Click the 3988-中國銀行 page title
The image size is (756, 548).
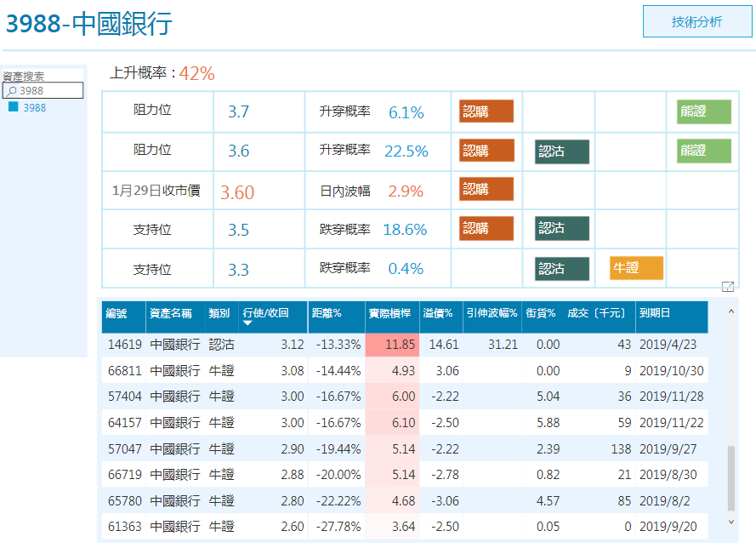click(88, 23)
